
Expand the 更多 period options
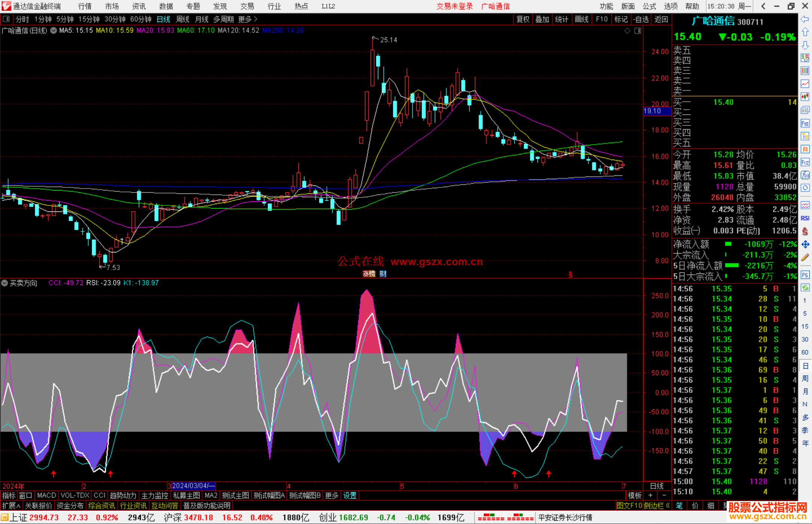click(x=248, y=19)
